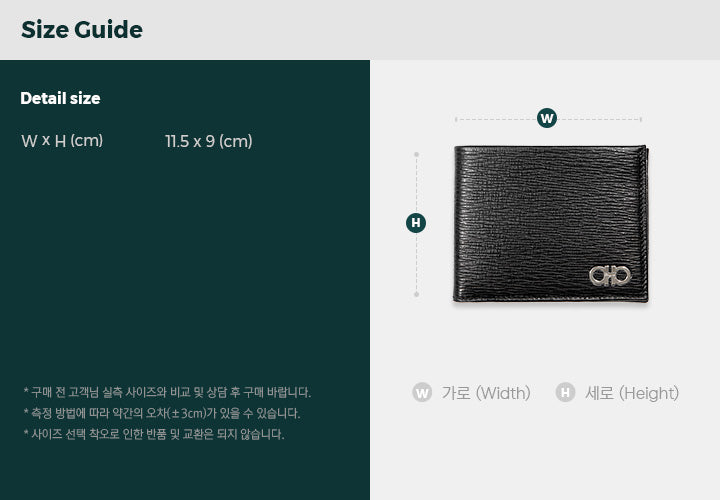Click the Gancini metal logo on the wallet

click(610, 275)
